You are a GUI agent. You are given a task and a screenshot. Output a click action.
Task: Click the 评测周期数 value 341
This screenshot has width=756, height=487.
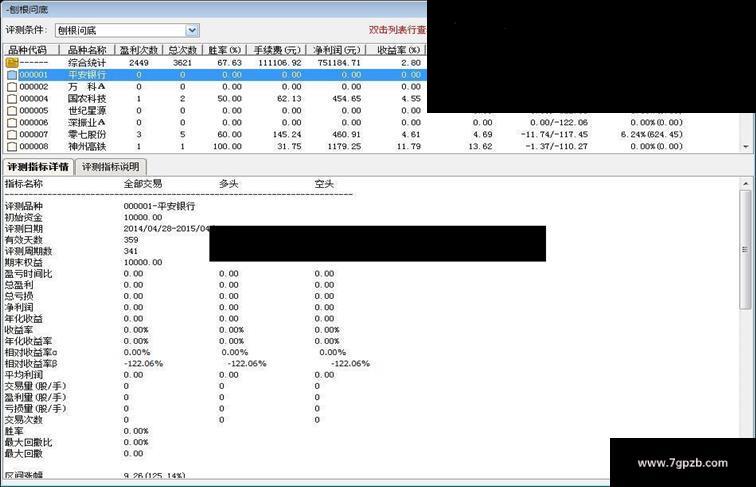131,251
